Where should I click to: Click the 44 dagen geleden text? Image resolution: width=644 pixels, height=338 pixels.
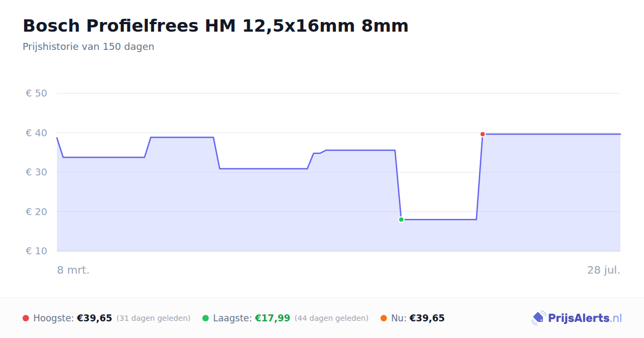pyautogui.click(x=332, y=318)
